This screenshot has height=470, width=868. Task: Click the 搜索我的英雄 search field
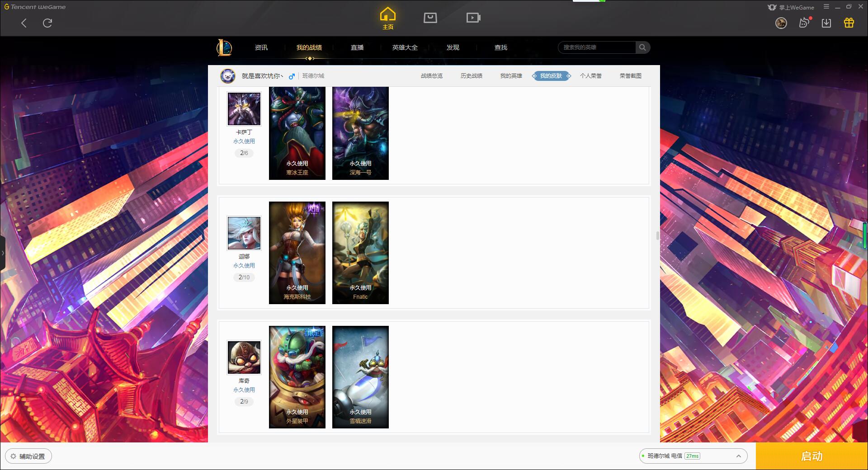pos(597,47)
